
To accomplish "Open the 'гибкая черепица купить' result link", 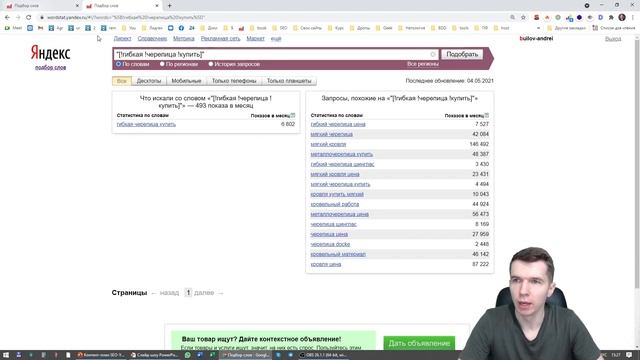I will (x=146, y=124).
